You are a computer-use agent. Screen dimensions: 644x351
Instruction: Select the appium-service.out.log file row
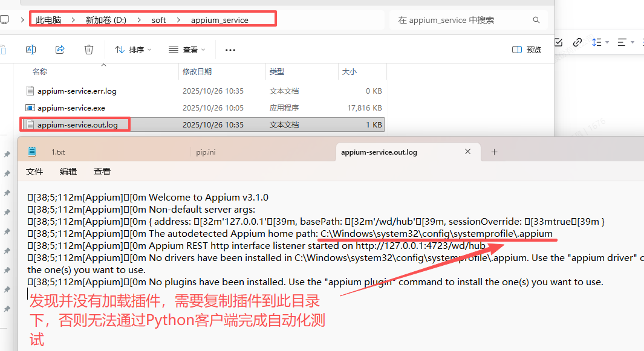202,124
